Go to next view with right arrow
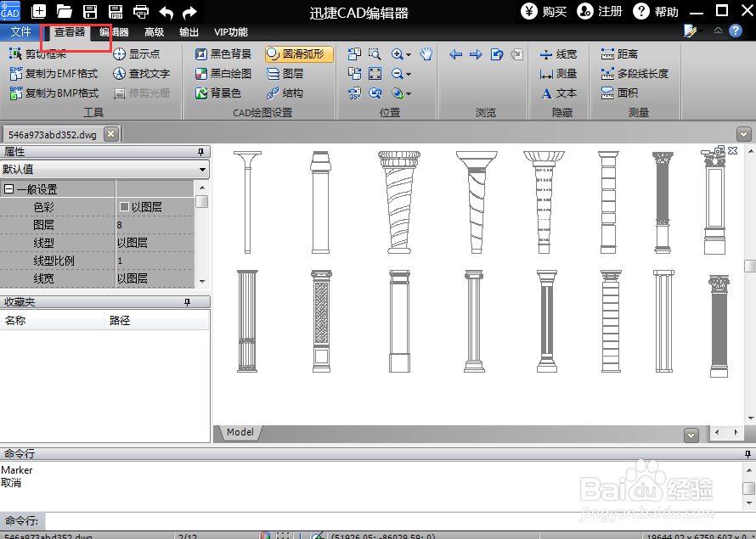 476,54
